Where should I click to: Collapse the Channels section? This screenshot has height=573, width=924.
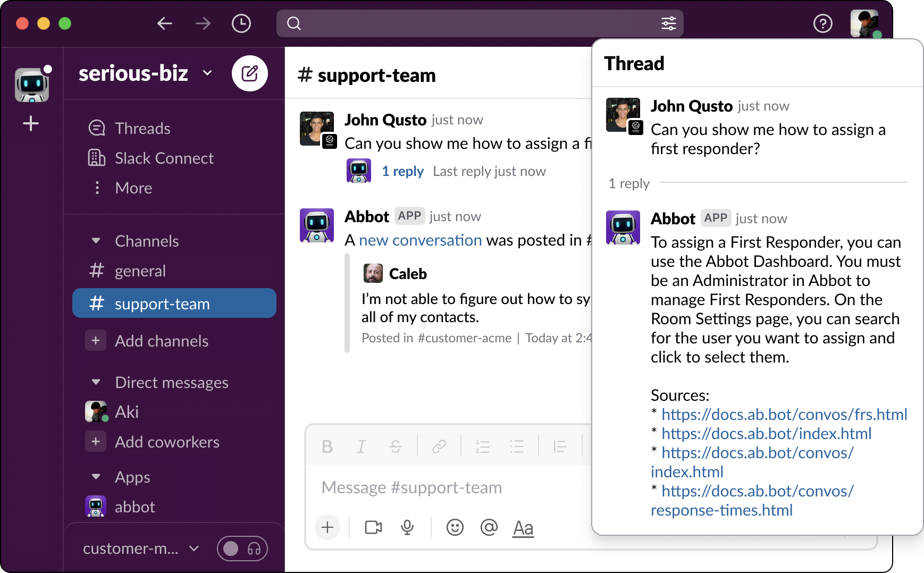tap(96, 240)
